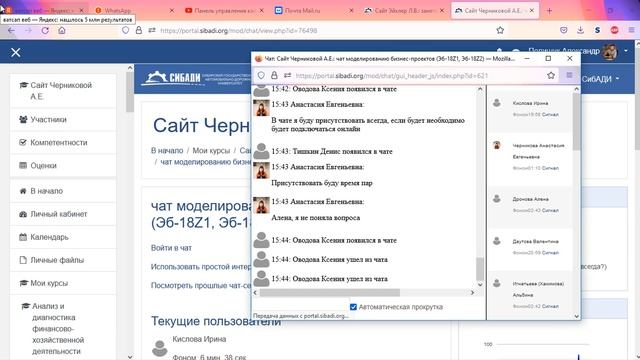Image resolution: width=640 pixels, height=360 pixels.
Task: Click the user list scroll down arrow
Action: pos(576,316)
